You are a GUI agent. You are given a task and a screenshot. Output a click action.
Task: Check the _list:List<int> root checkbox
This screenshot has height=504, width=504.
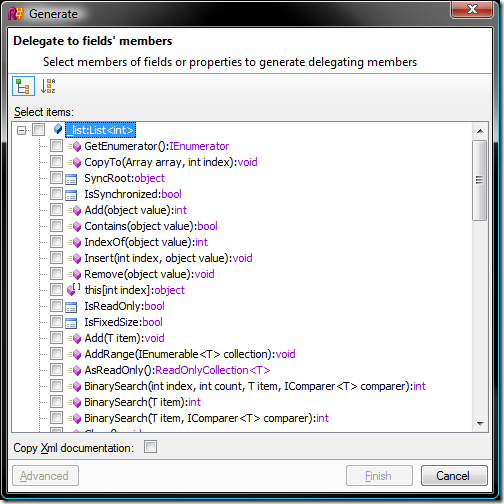click(x=38, y=130)
